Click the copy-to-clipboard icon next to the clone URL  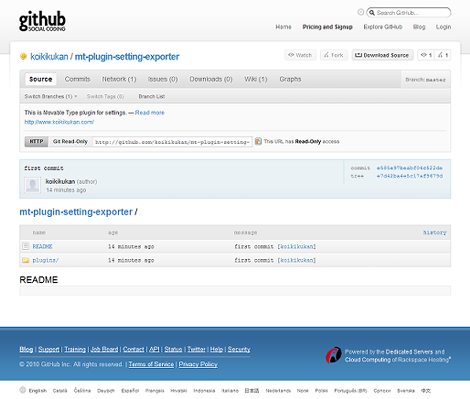[258, 141]
